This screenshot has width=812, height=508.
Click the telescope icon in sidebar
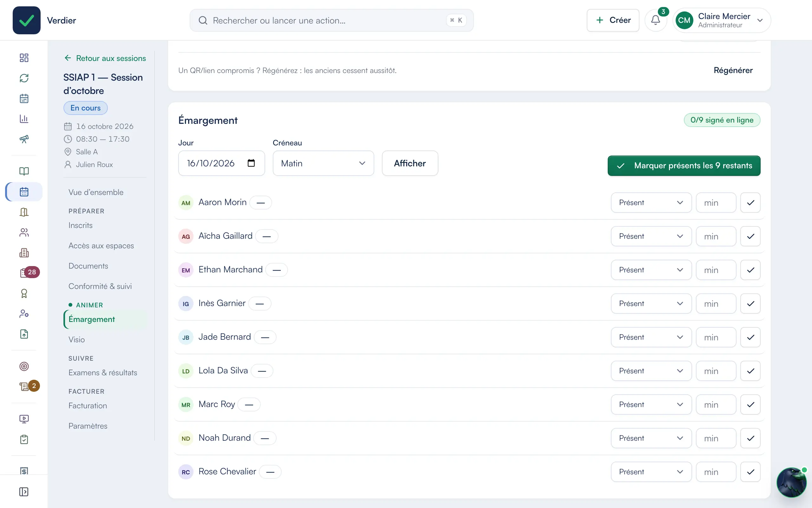tap(24, 139)
